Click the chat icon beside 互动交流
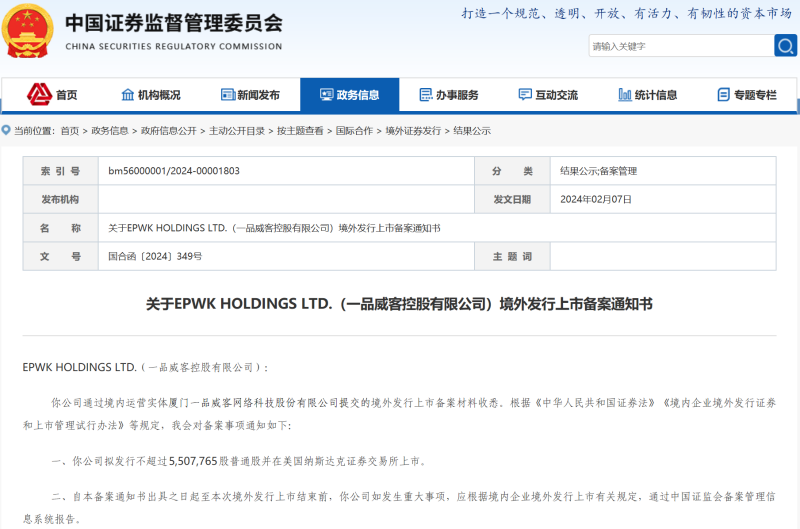 pos(525,94)
